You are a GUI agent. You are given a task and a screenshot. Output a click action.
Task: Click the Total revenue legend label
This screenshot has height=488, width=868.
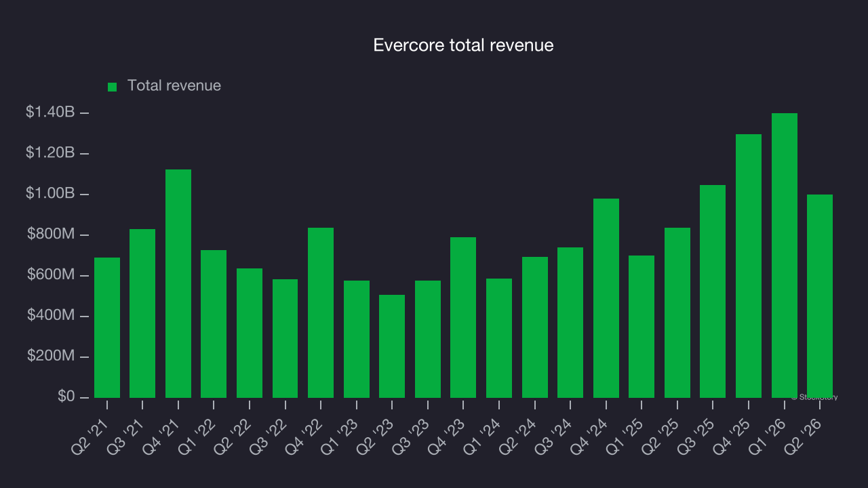click(174, 86)
